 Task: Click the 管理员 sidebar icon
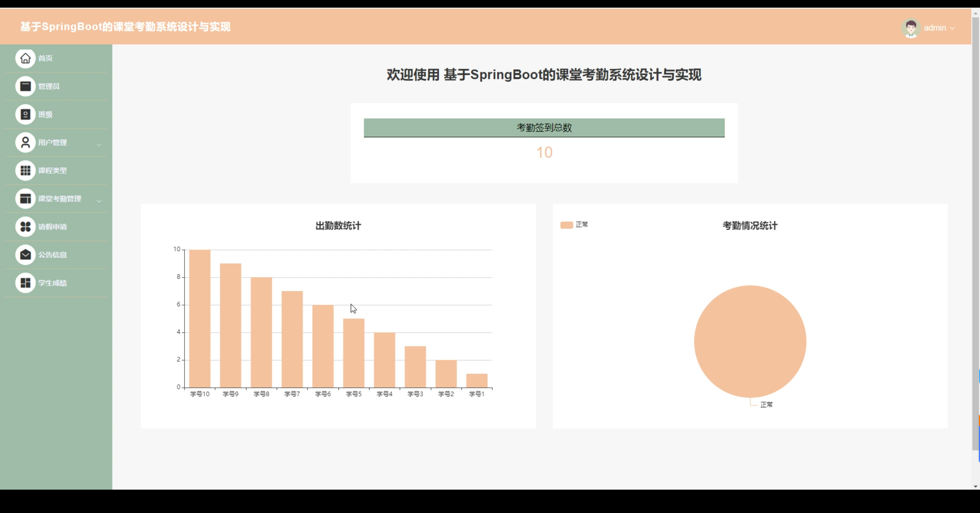(25, 86)
